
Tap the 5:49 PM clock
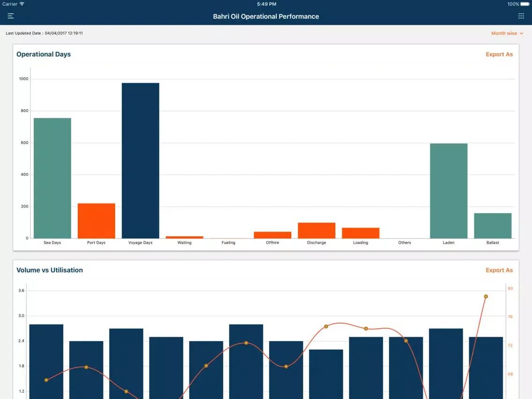coord(266,4)
